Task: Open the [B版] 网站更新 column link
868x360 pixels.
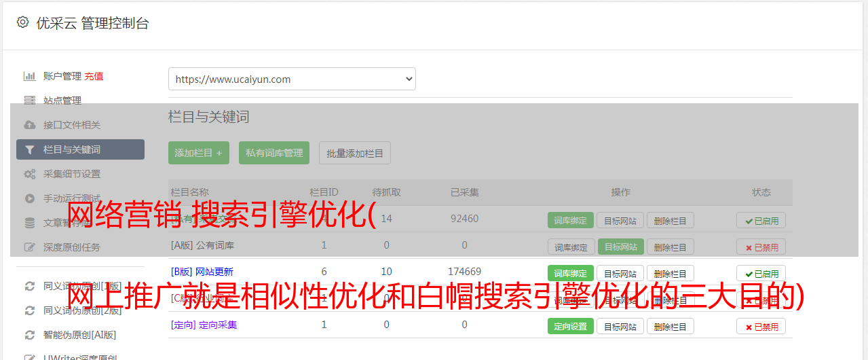Action: (x=202, y=272)
